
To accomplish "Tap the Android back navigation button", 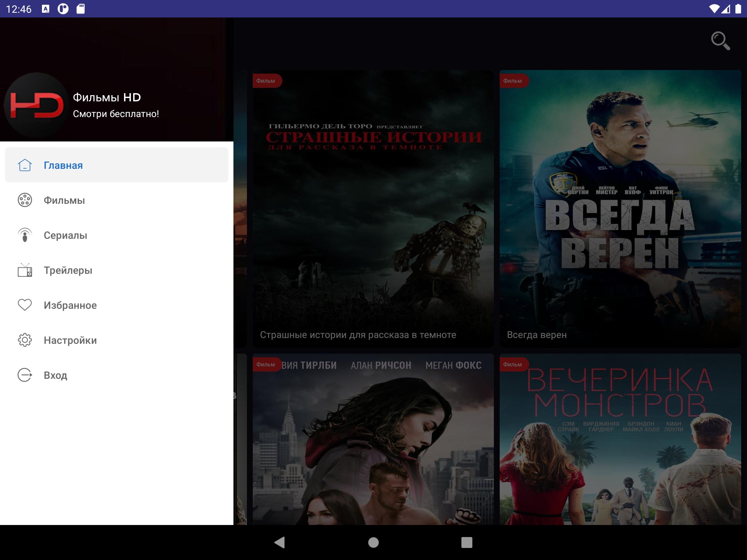I will point(280,542).
